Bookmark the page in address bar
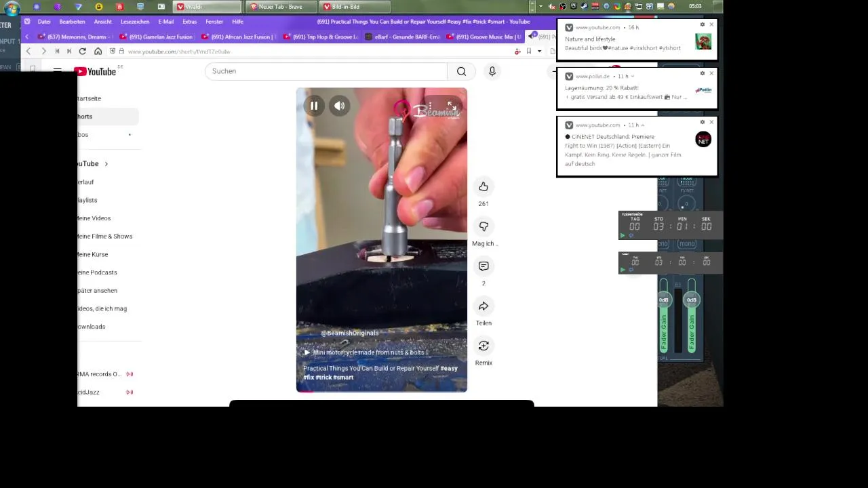The width and height of the screenshot is (868, 488). tap(529, 52)
